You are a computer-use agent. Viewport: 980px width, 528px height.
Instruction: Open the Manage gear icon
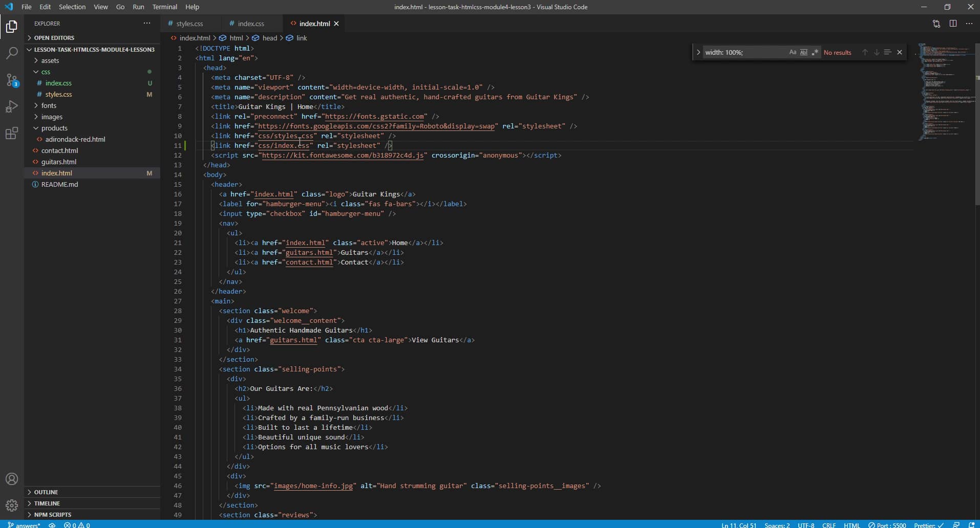click(x=11, y=505)
